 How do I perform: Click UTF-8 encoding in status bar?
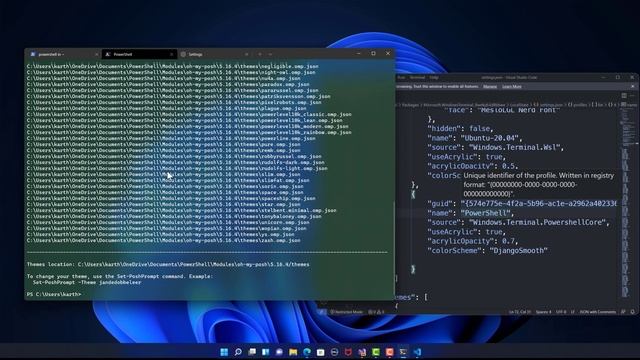pyautogui.click(x=561, y=312)
